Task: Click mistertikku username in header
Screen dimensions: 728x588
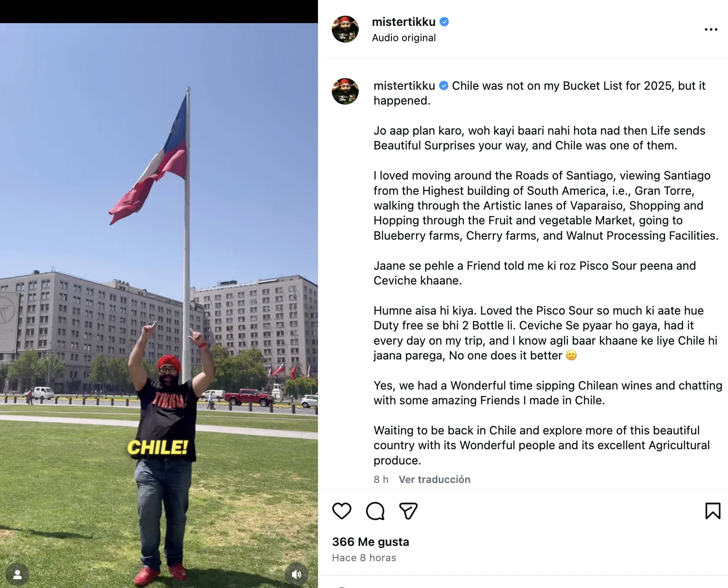Action: tap(404, 22)
